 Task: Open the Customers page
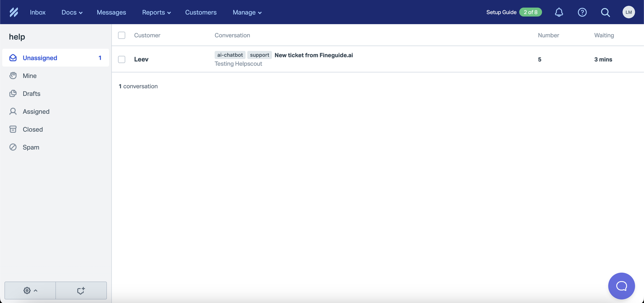coord(201,12)
